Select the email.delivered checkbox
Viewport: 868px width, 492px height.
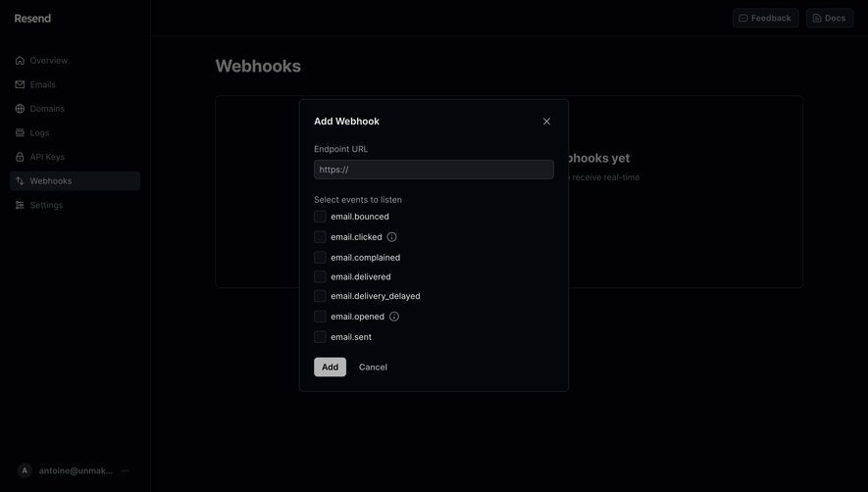pos(320,276)
